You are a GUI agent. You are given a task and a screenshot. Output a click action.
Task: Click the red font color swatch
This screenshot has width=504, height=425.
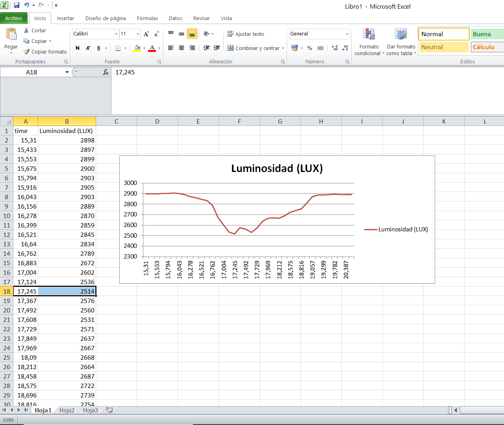[152, 48]
